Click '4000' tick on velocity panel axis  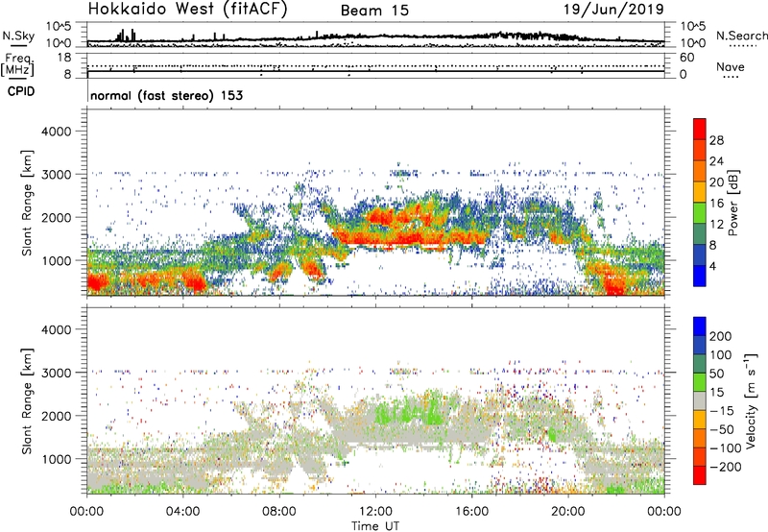click(x=56, y=329)
